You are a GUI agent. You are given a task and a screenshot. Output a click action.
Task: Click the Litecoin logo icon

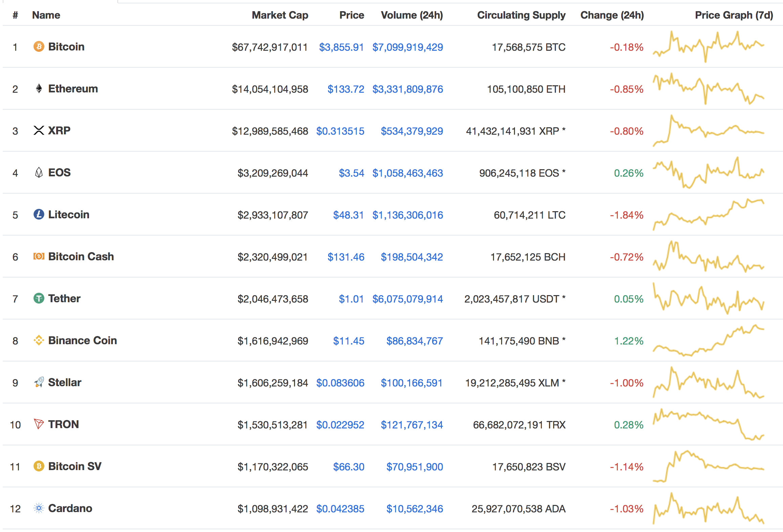(x=39, y=214)
